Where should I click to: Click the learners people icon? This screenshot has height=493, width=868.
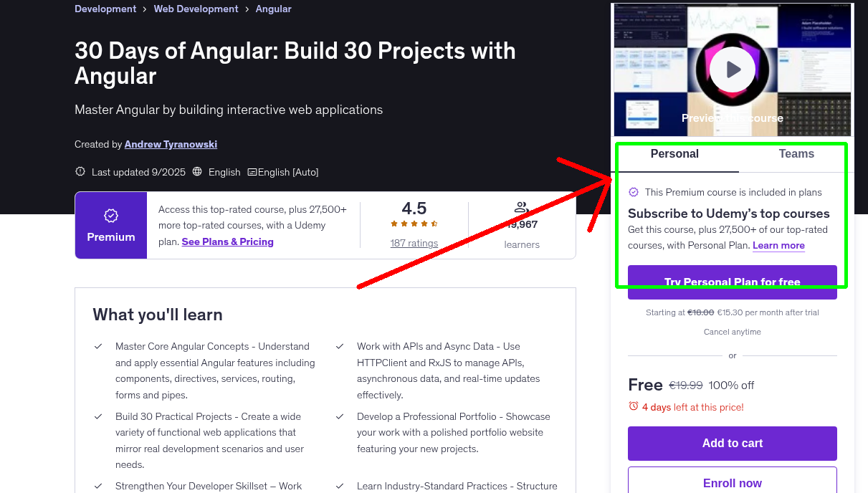[x=521, y=208]
